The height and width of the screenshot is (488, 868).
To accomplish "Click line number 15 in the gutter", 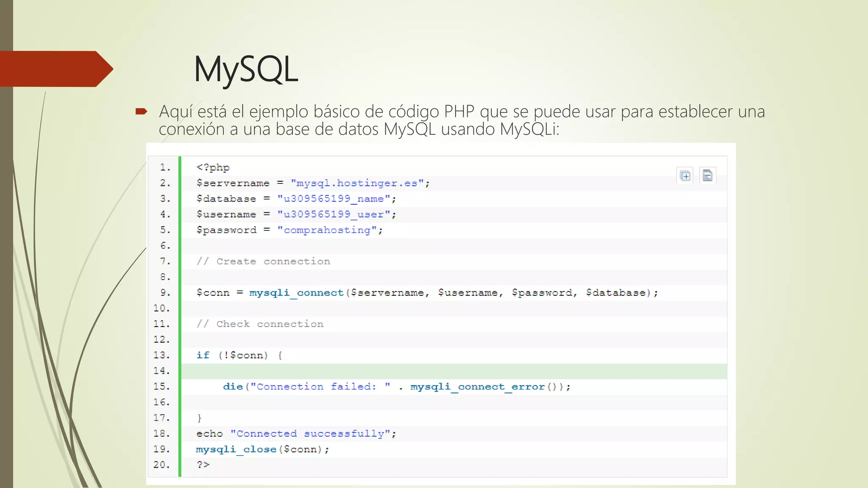I will pos(162,387).
